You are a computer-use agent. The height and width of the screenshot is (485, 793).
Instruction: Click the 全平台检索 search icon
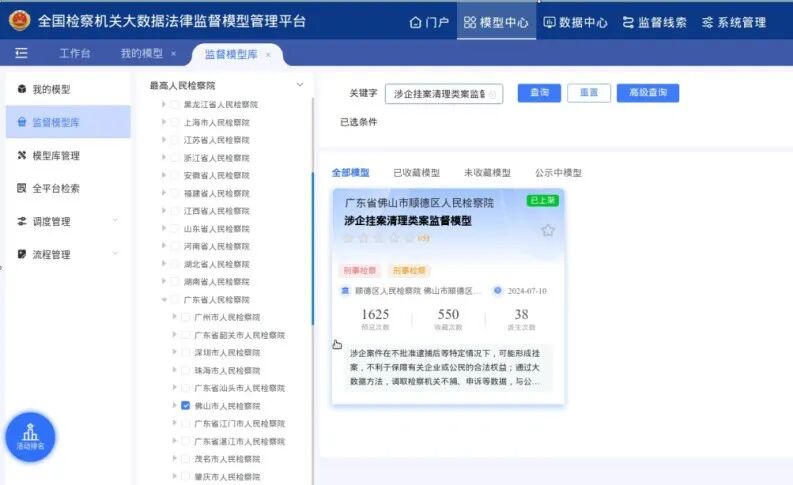[22, 188]
